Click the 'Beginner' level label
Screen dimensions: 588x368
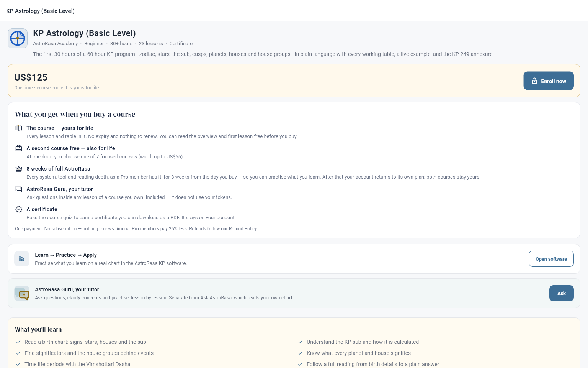pyautogui.click(x=94, y=44)
